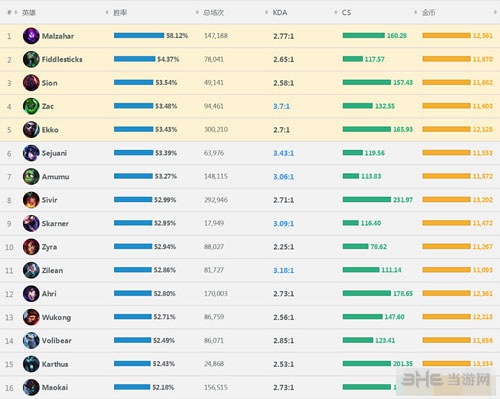
Task: Select Skarner's KDA value 3.09:1
Action: click(284, 224)
